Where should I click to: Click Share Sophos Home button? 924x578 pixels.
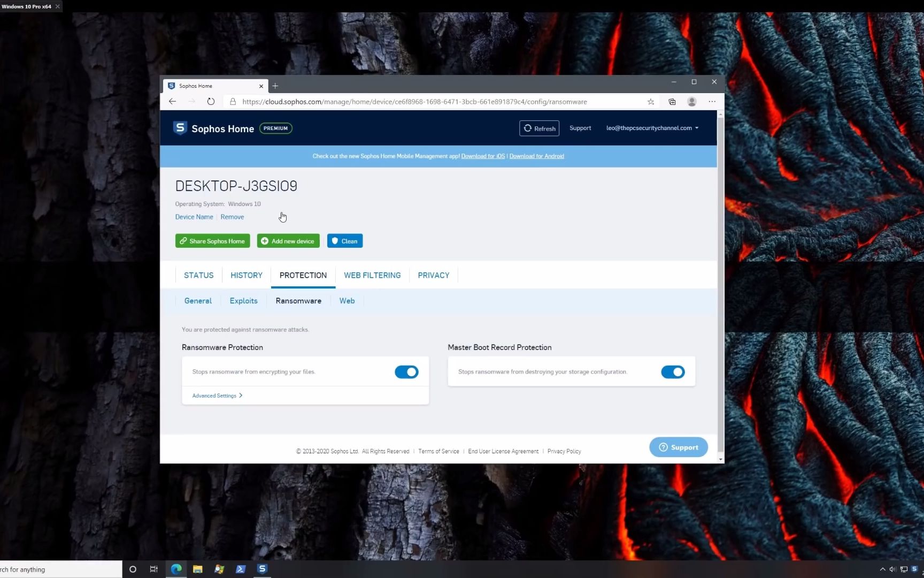[213, 241]
